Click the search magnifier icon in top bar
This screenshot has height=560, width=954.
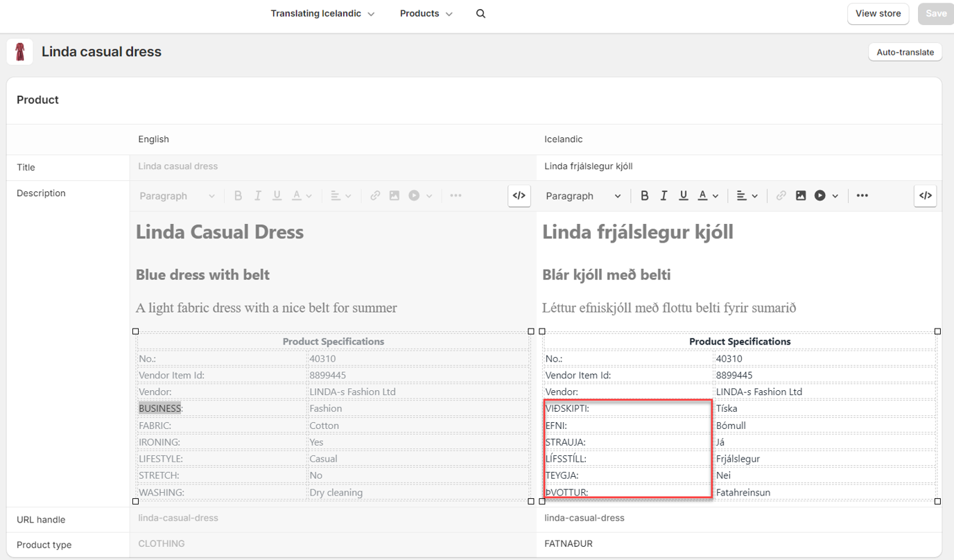click(x=480, y=14)
